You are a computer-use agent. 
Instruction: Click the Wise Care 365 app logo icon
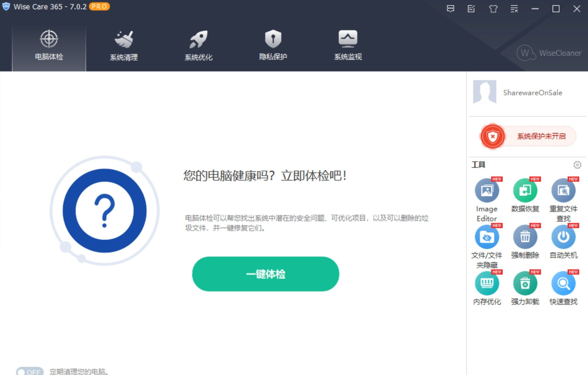[x=6, y=7]
